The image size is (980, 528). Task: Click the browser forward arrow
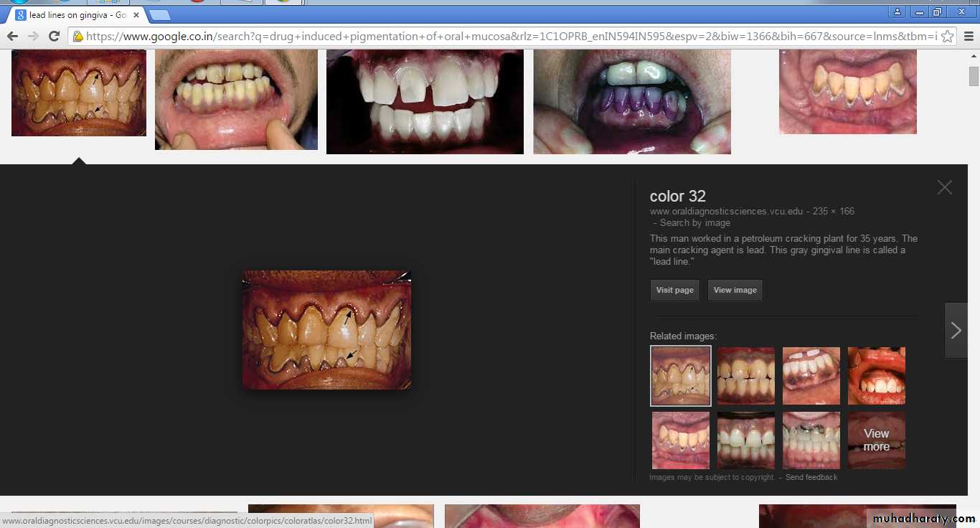(33, 37)
